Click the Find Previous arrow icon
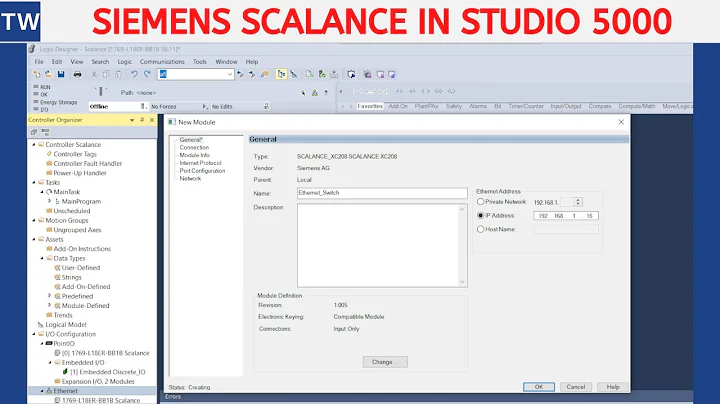Viewport: 720px width, 404px height. 240,74
